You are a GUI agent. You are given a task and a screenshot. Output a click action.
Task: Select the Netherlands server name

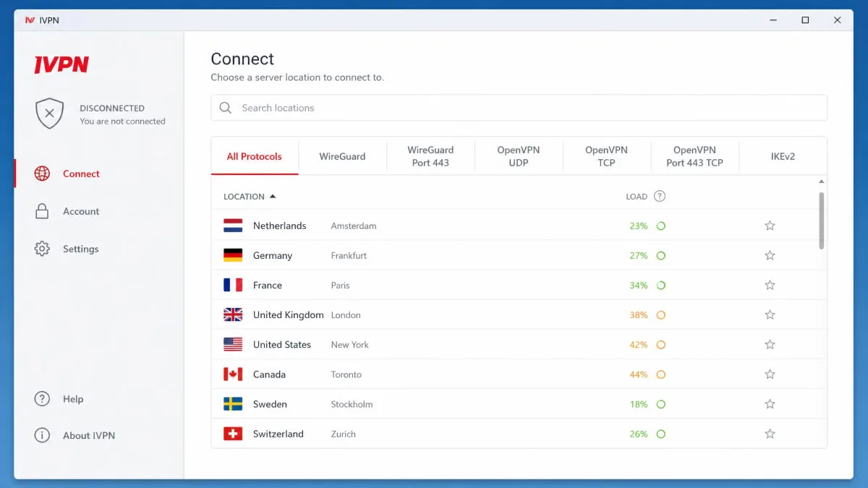[x=280, y=226]
